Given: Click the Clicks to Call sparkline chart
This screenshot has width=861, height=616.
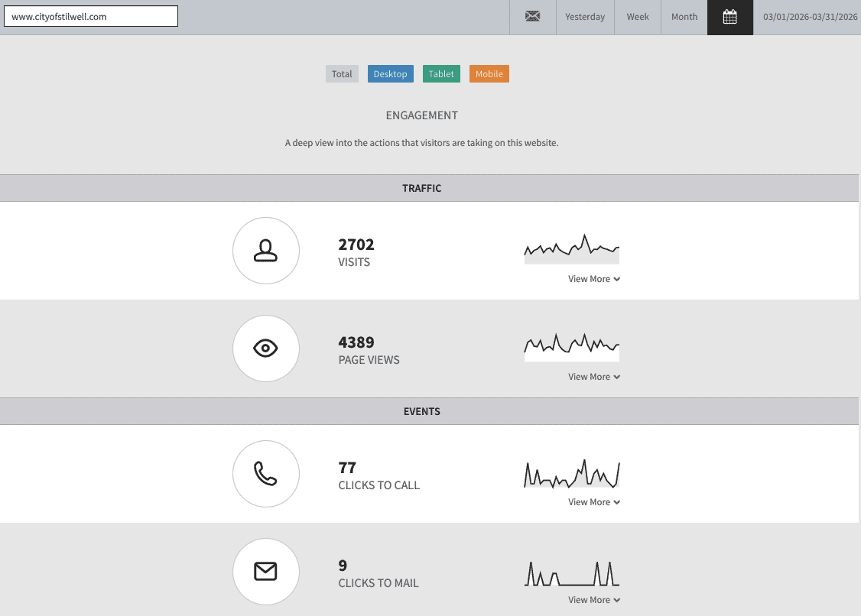Looking at the screenshot, I should 572,473.
